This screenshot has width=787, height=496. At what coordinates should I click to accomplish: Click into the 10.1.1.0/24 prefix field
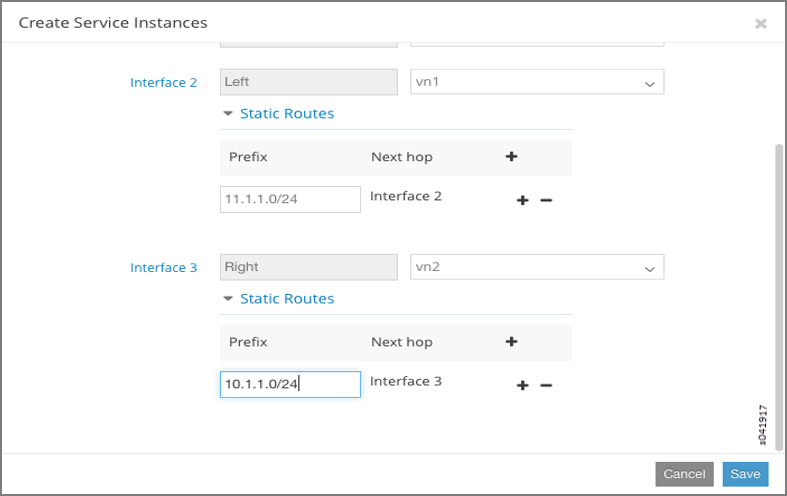click(290, 384)
